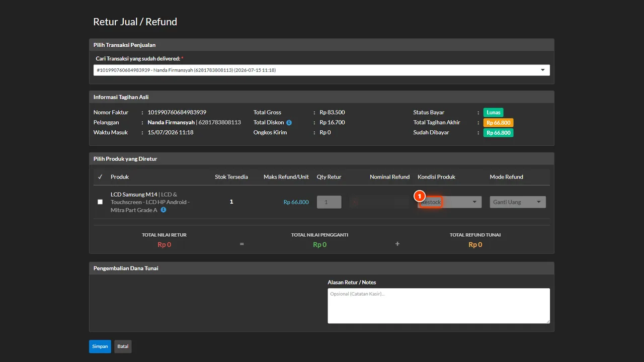The width and height of the screenshot is (644, 362).
Task: Tick the LCD Samsung M14 product checkbox
Action: 100,202
